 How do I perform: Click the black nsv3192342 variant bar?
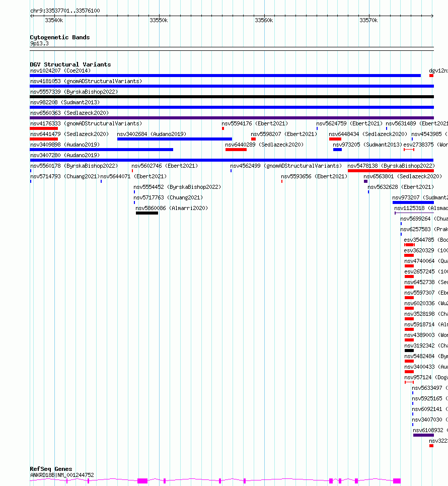409,351
